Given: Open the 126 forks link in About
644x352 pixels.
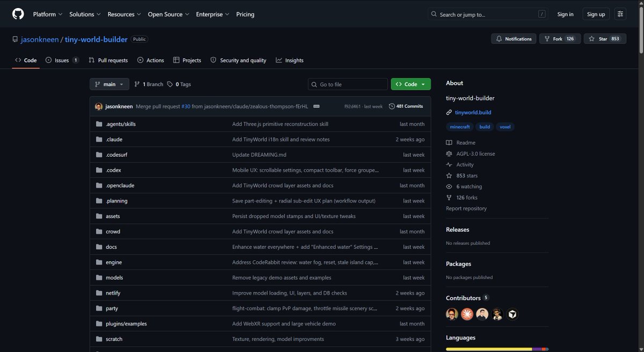Looking at the screenshot, I should coord(462,197).
